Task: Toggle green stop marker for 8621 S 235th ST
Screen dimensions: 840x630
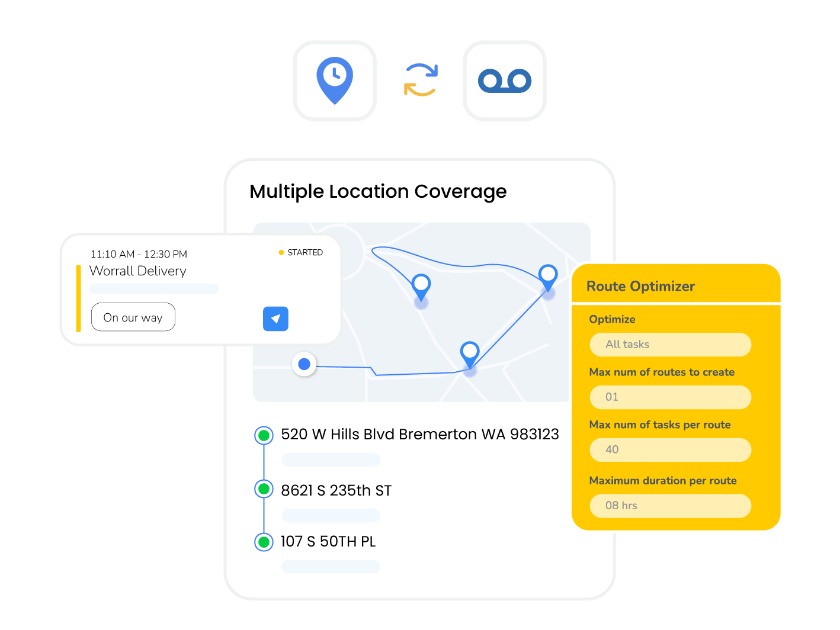Action: pyautogui.click(x=264, y=489)
